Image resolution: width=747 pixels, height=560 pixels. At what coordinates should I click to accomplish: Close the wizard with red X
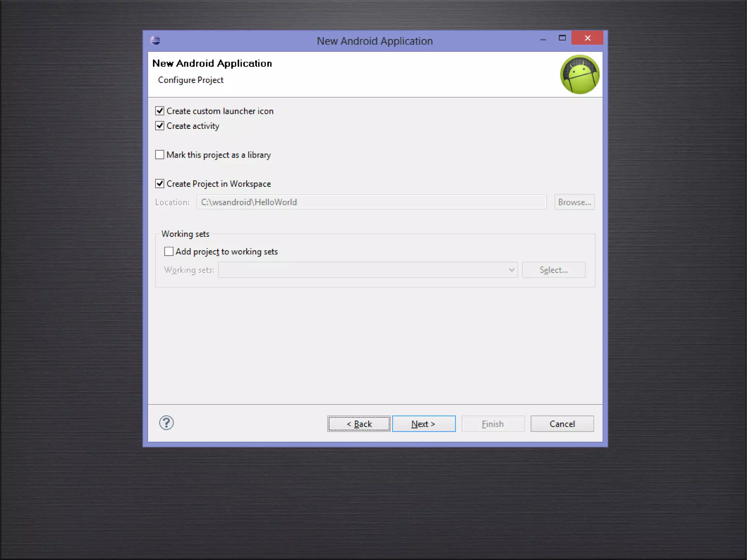tap(587, 38)
